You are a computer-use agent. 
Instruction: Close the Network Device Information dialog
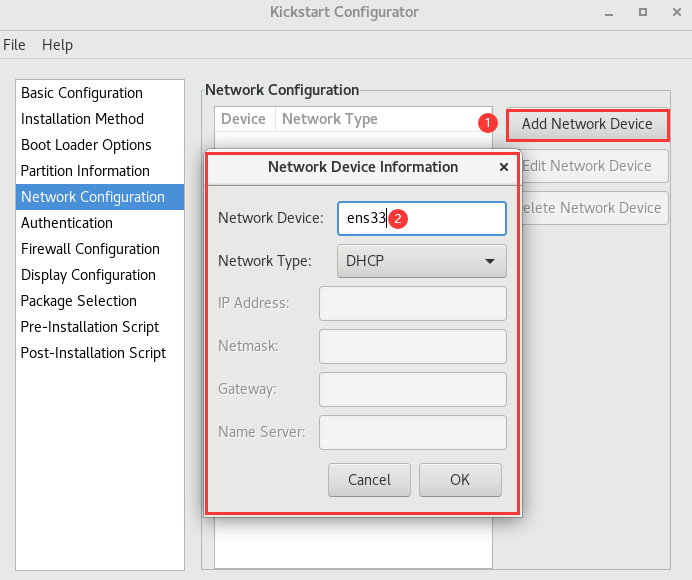pyautogui.click(x=504, y=167)
